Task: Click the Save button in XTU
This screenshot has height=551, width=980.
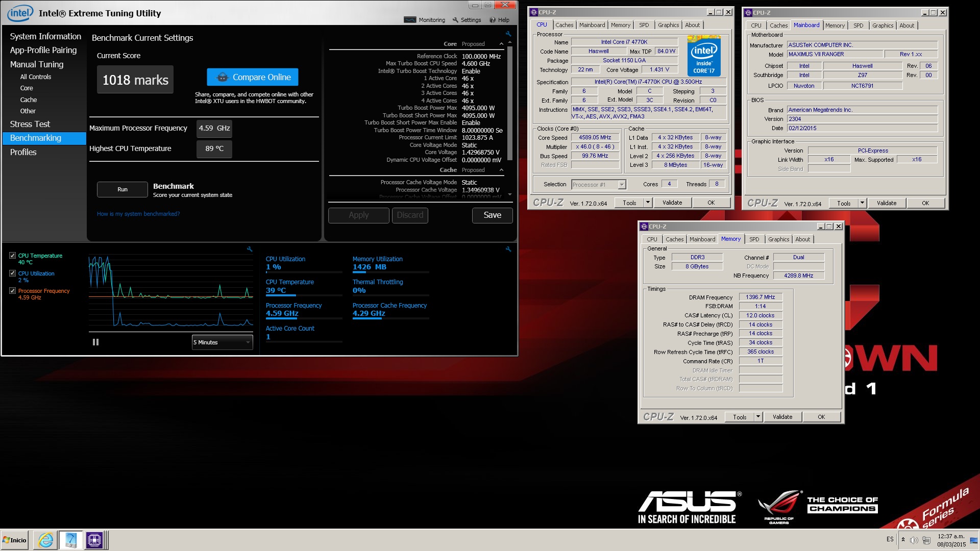Action: (492, 215)
